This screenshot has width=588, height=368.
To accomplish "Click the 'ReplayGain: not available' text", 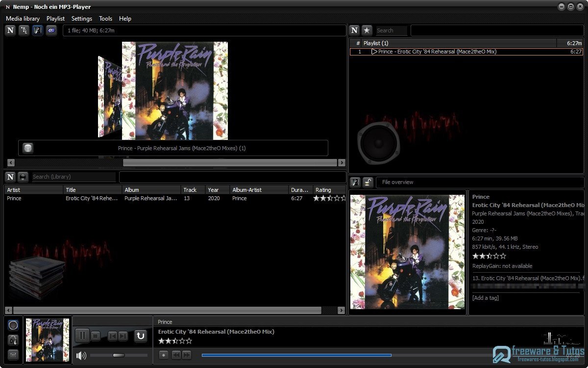I will [502, 266].
